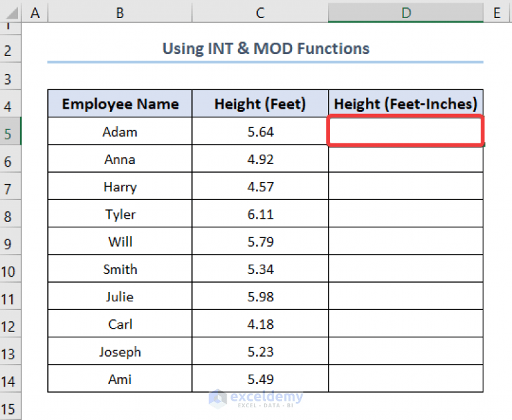
Task: Select the height value 5.34
Action: tap(260, 269)
